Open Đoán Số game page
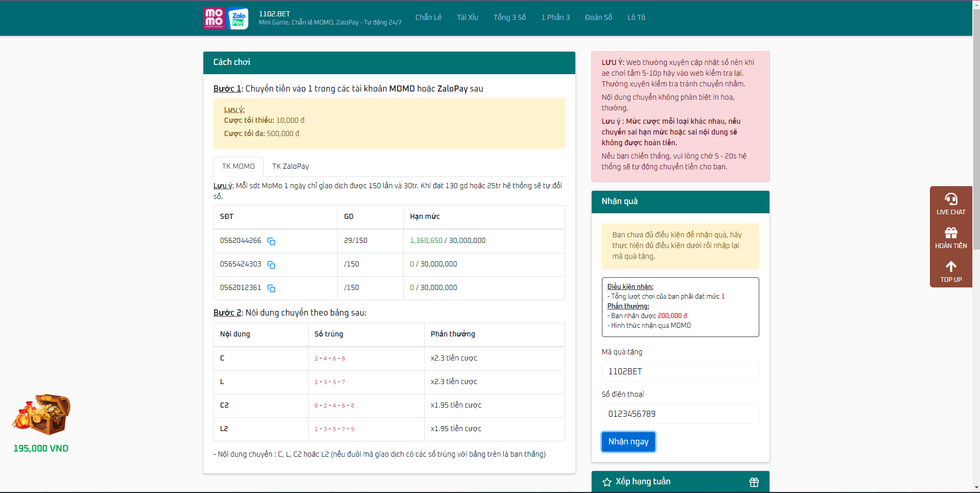 [x=598, y=17]
